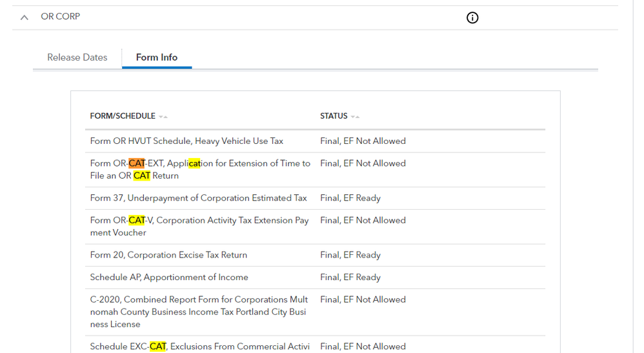Select Form 37 Underpayment of Estimated Tax

point(198,198)
